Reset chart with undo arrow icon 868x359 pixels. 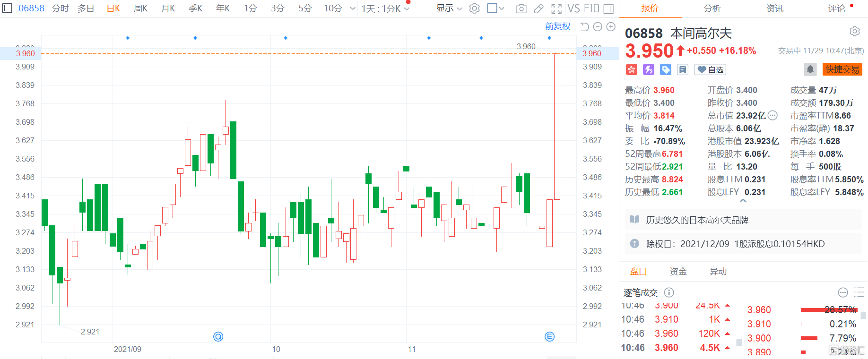584,27
